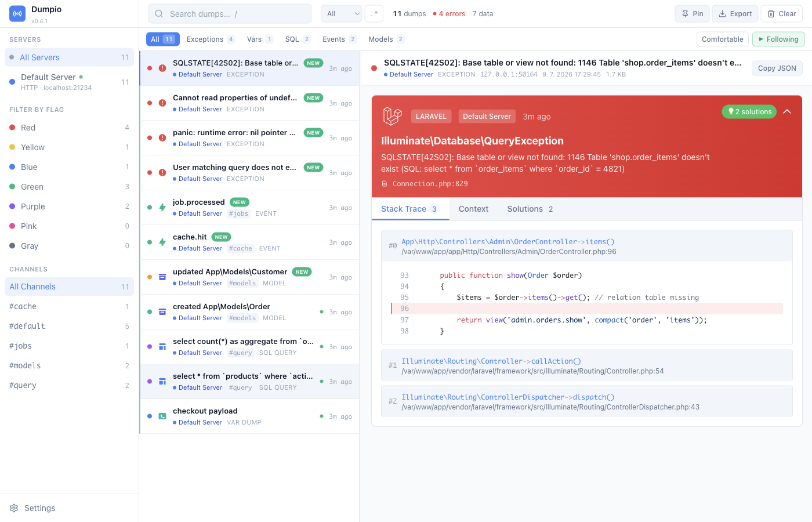Image resolution: width=812 pixels, height=522 pixels.
Task: Select the #jobs channel
Action: click(x=69, y=346)
